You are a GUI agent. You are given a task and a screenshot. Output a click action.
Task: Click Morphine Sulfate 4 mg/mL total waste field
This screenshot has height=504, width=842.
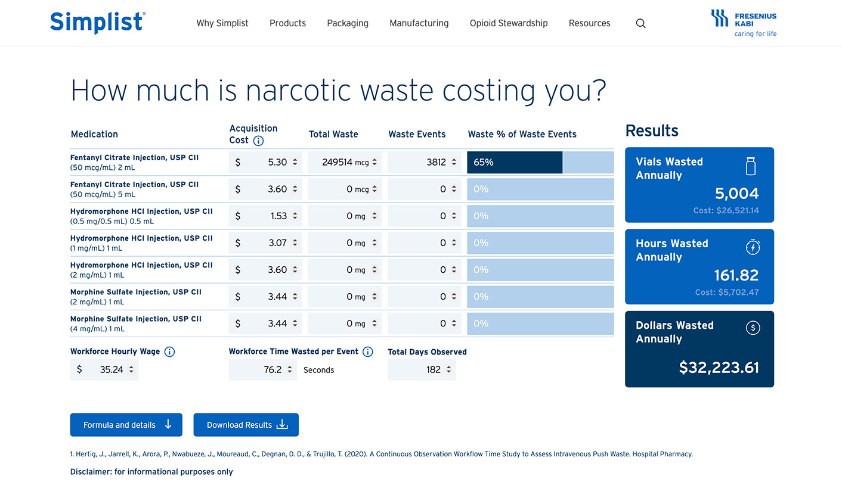343,323
